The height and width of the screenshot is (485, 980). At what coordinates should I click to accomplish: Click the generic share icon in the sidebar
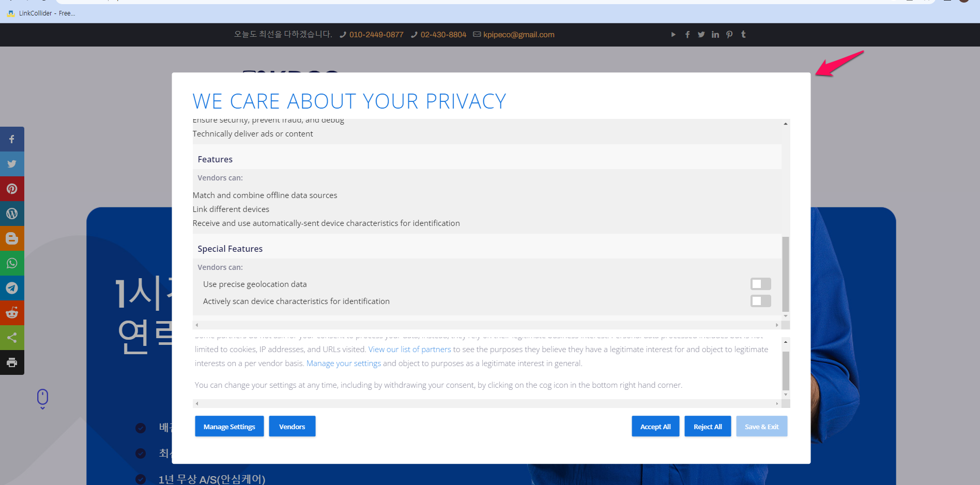click(x=12, y=338)
